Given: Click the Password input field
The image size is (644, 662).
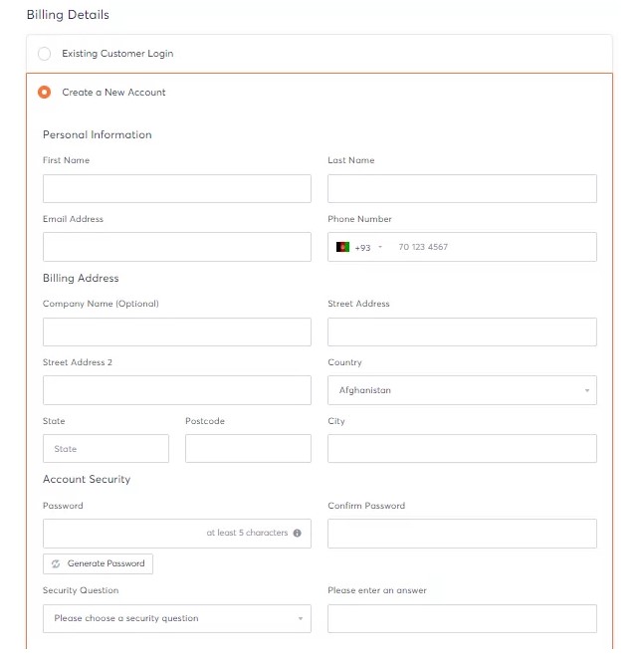Looking at the screenshot, I should tap(177, 534).
